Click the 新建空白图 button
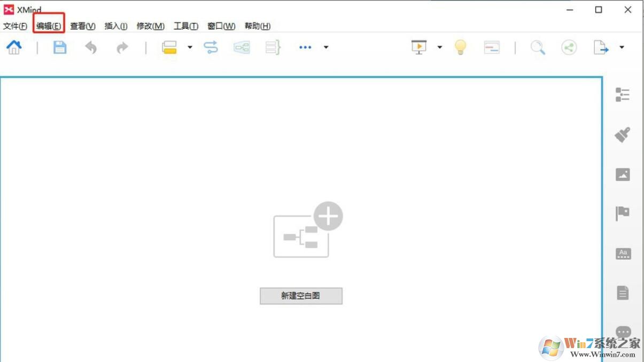Image resolution: width=644 pixels, height=362 pixels. click(300, 296)
